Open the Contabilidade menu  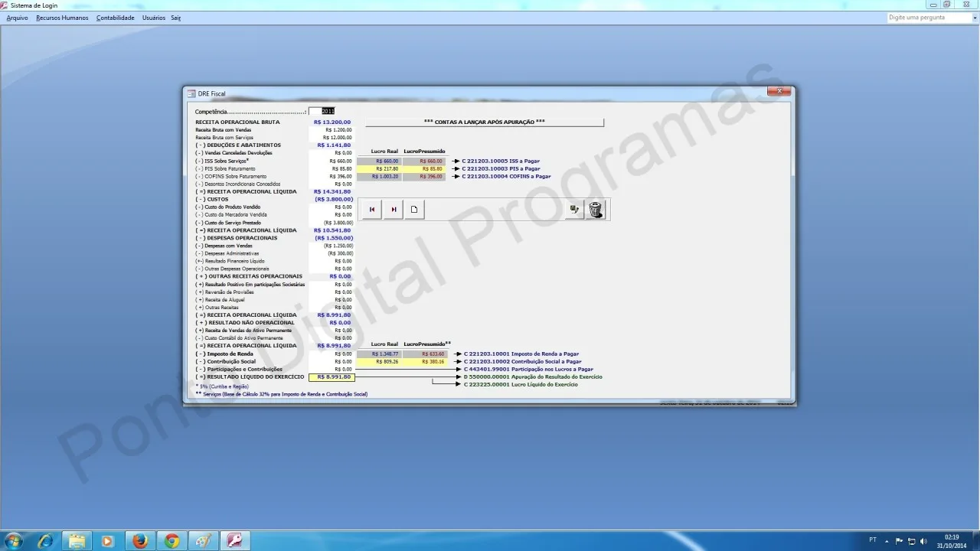(115, 18)
